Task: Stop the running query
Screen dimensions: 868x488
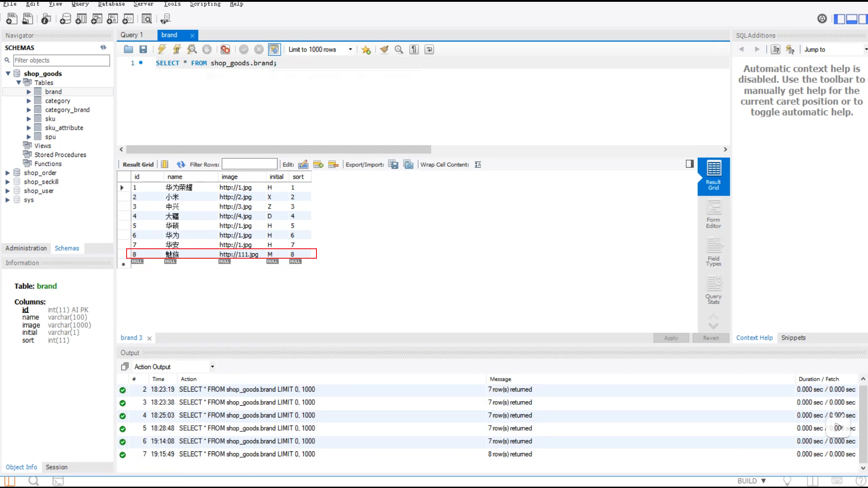Action: pos(207,49)
